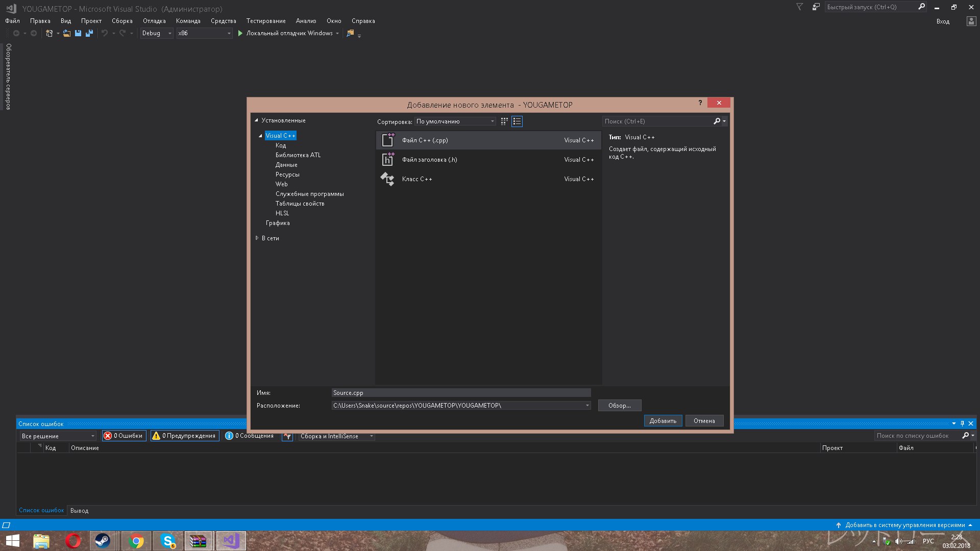
Task: Collapse the Visual C++ tree node arrow
Action: coord(260,136)
